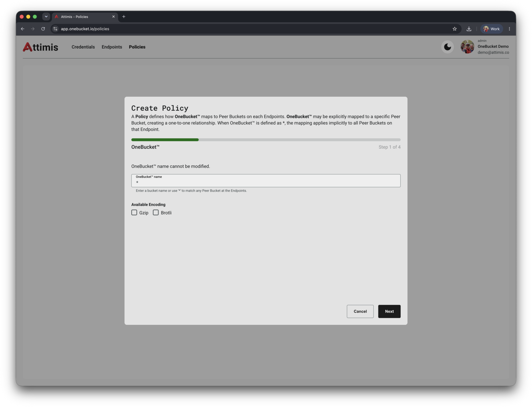Open a new tab with plus icon
The image size is (532, 407).
pos(124,17)
